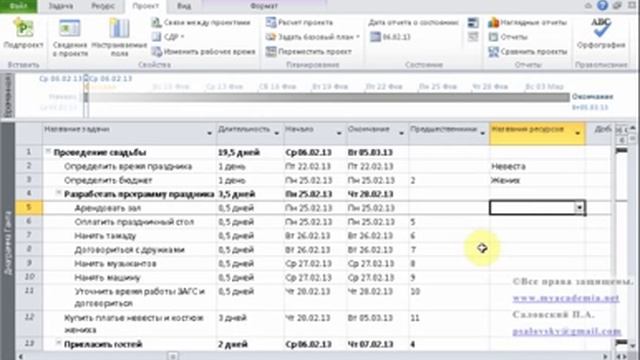Minimize the ribbon with the caret icon
The image size is (640, 360).
click(x=588, y=6)
